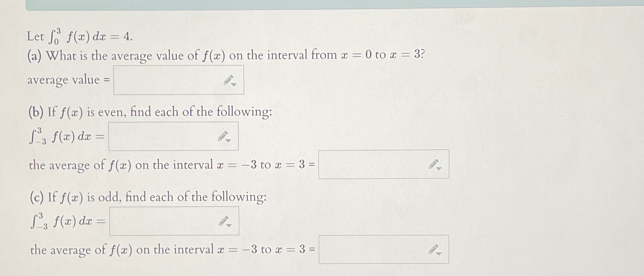
Task: Open equation editor for part (b) average answer
Action: pyautogui.click(x=433, y=164)
